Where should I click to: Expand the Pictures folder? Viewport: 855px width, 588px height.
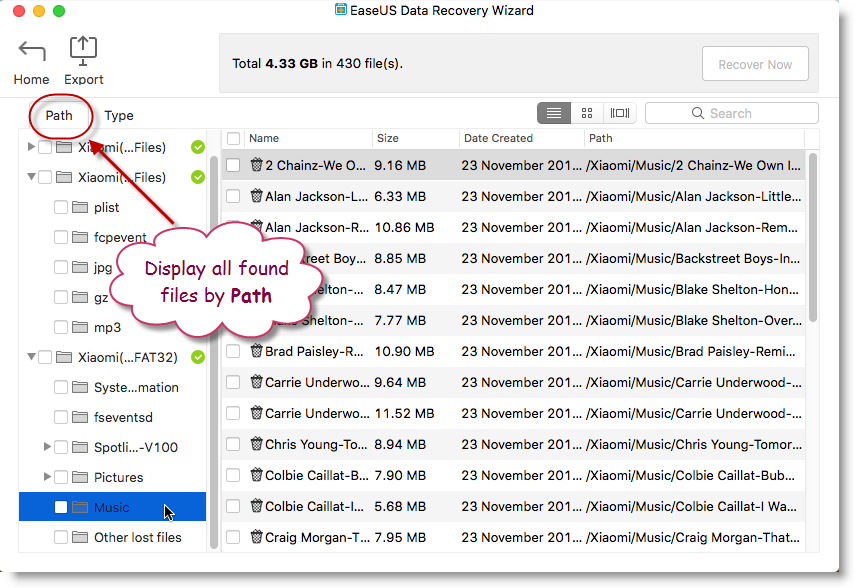point(47,477)
